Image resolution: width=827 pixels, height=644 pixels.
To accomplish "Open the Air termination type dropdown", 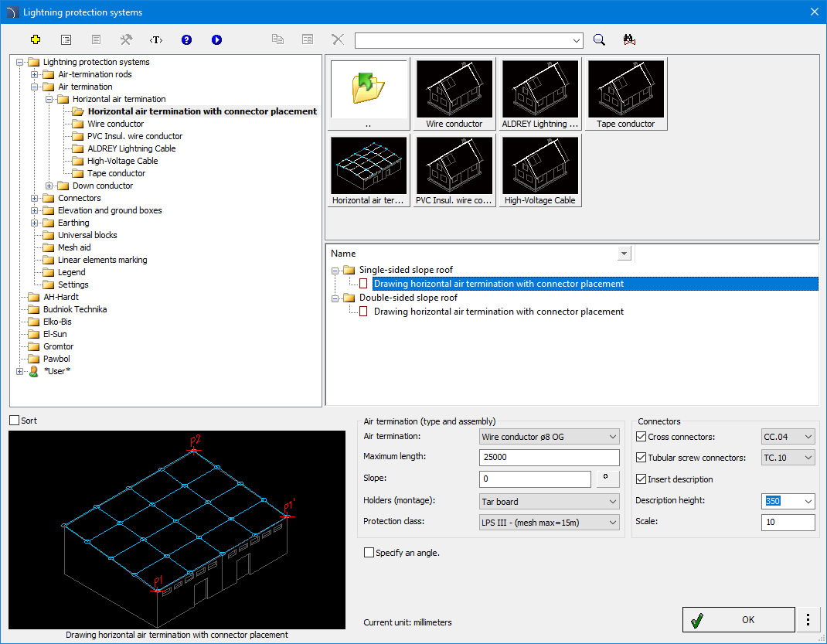I will 550,438.
